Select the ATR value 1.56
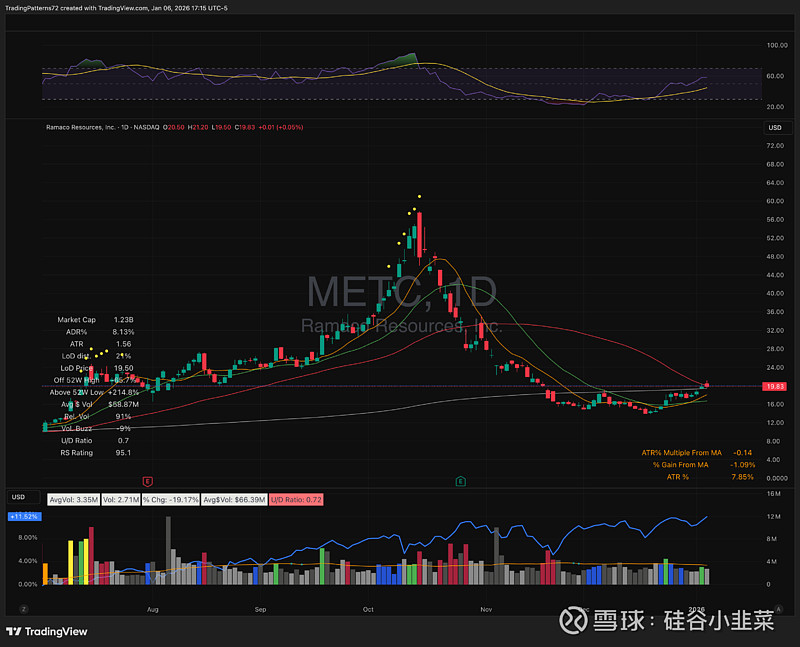Image resolution: width=800 pixels, height=647 pixels. click(x=123, y=344)
